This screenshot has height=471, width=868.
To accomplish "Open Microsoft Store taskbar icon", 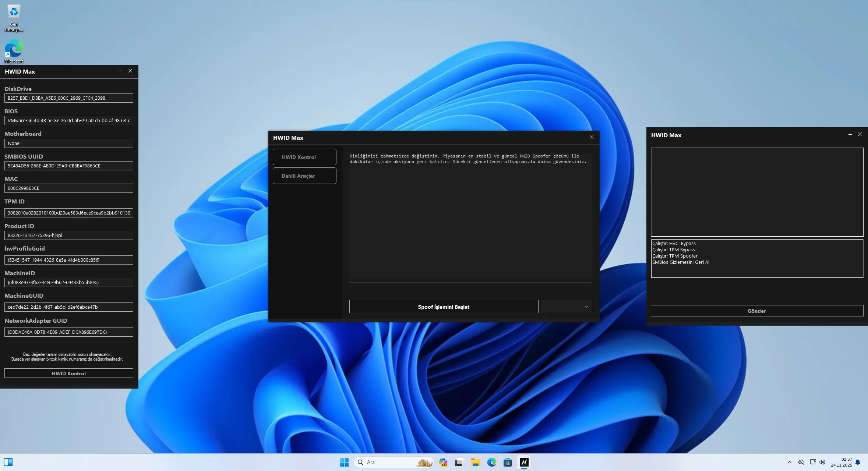I will tap(508, 462).
